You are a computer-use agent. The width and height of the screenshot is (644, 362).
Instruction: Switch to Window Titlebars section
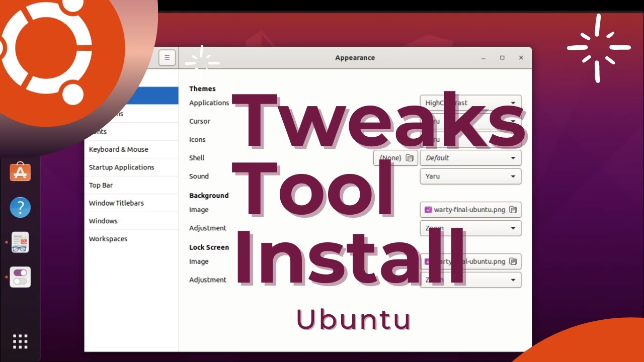click(x=131, y=203)
